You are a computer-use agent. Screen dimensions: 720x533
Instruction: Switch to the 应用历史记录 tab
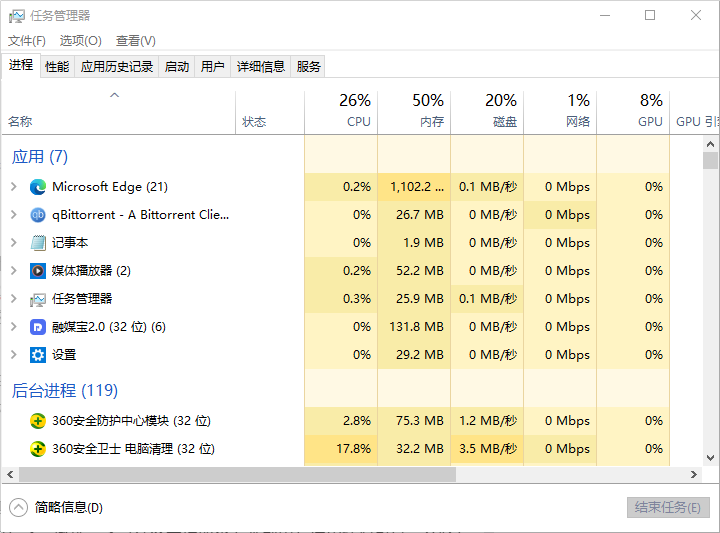[117, 67]
